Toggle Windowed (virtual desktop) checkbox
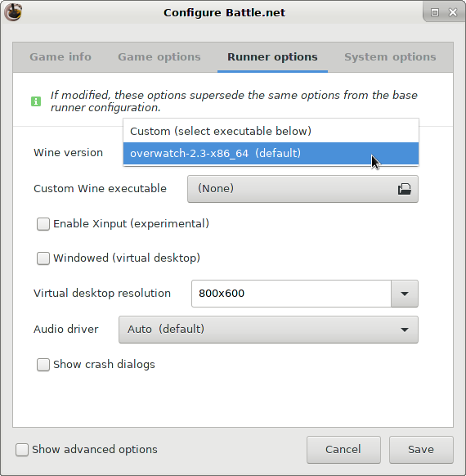The width and height of the screenshot is (466, 476). (43, 258)
